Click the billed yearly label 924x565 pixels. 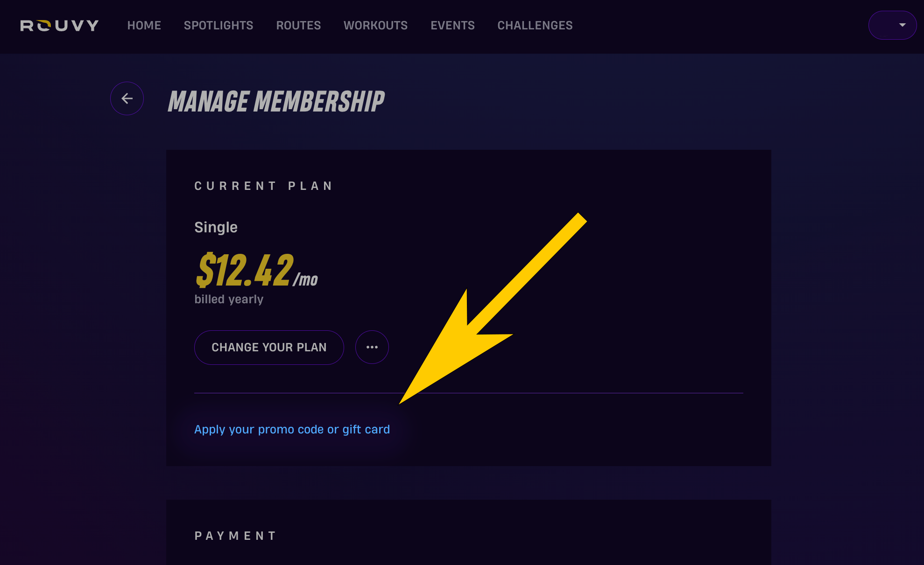tap(229, 299)
